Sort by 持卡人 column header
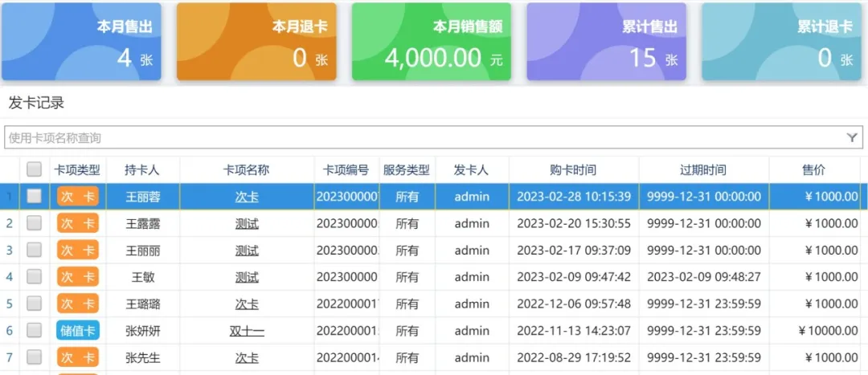Viewport: 868px width, 375px height. click(143, 169)
